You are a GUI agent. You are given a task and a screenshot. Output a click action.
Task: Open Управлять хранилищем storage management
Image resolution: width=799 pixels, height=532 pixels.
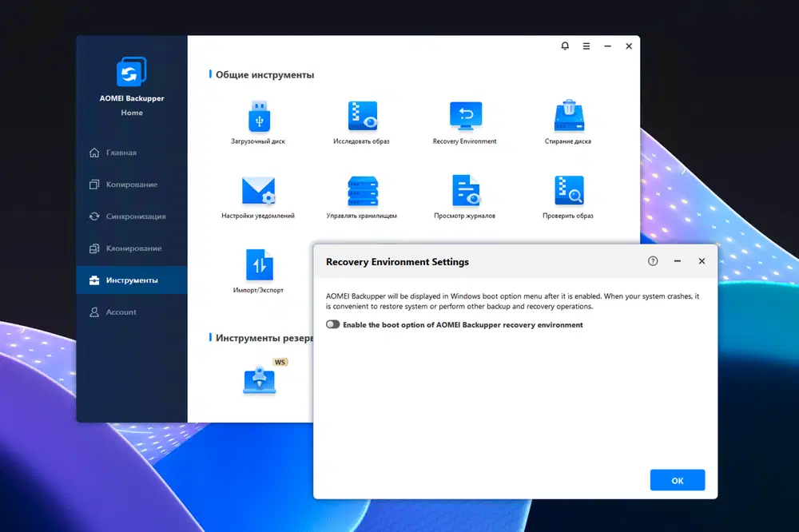362,197
